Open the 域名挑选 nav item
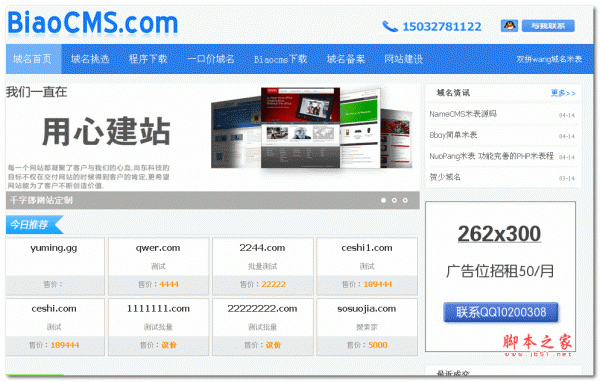Screen dimensions: 600x382 point(90,59)
